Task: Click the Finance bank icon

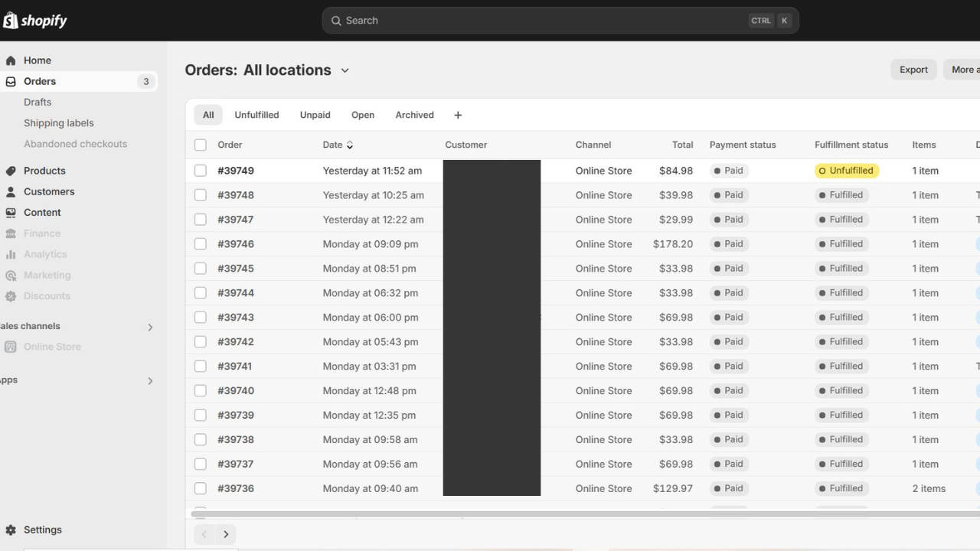Action: (11, 233)
